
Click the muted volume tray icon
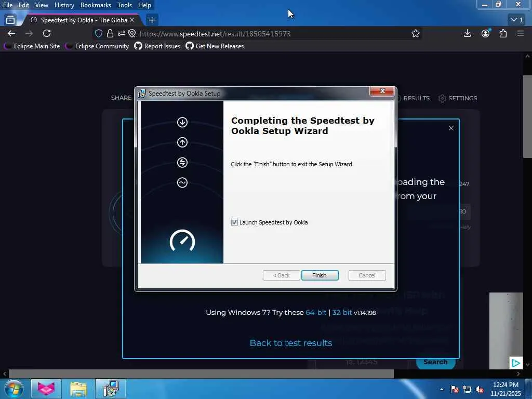480,389
